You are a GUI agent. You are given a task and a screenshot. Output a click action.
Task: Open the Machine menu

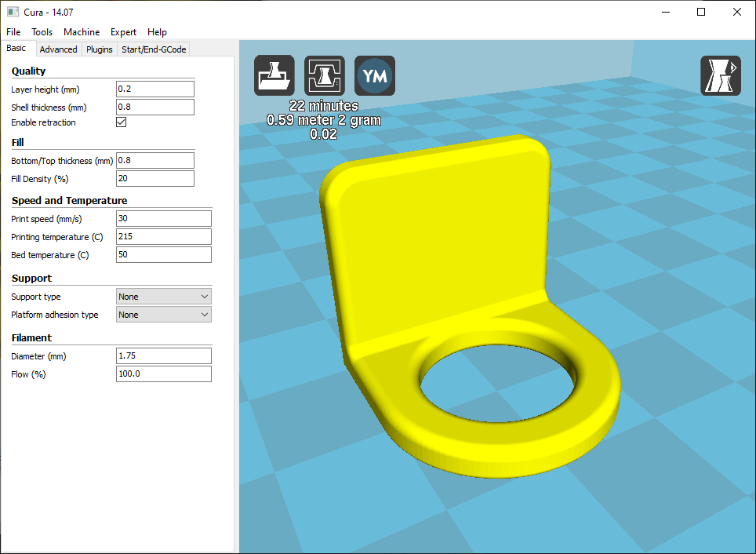(x=82, y=32)
